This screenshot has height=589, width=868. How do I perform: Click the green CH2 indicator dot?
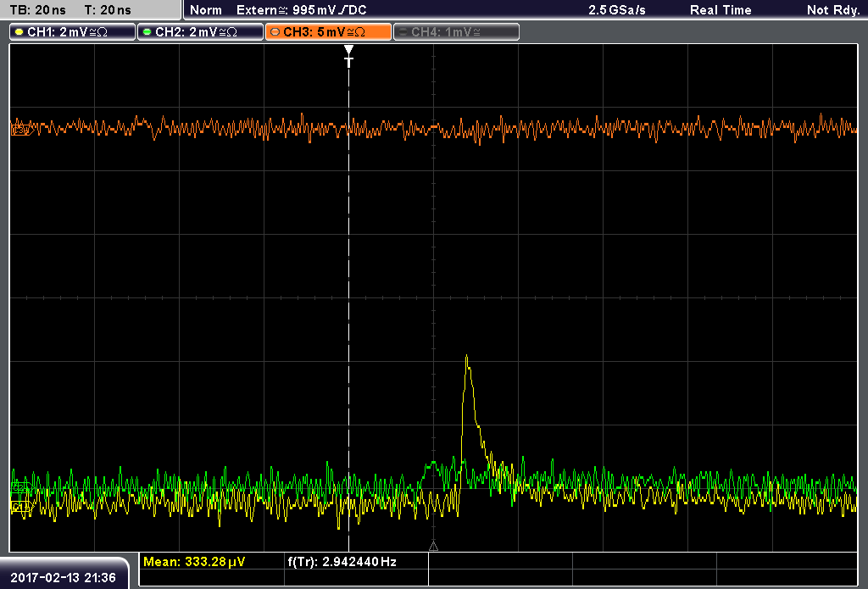[x=147, y=32]
